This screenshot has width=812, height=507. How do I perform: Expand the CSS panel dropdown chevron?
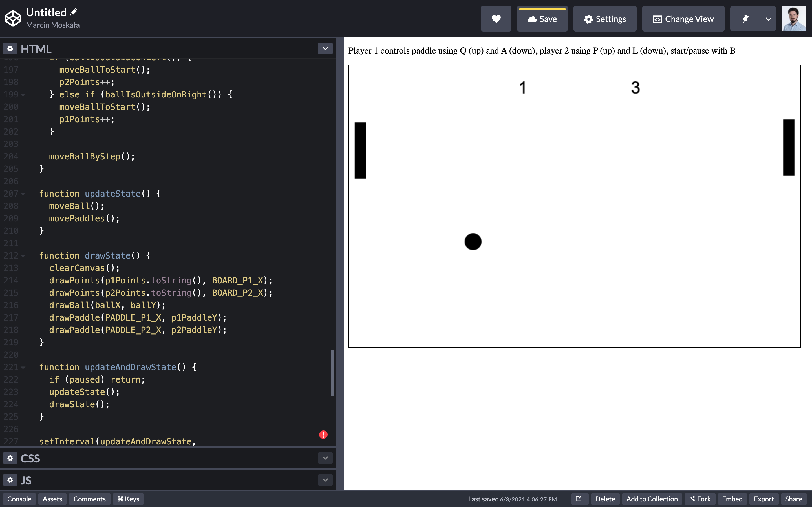(x=325, y=458)
